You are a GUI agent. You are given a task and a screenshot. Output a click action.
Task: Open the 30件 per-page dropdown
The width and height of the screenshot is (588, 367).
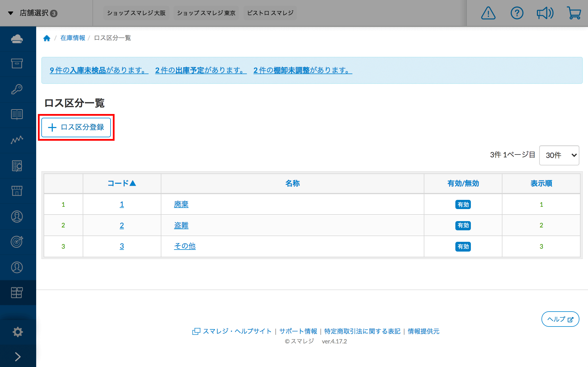(x=559, y=155)
